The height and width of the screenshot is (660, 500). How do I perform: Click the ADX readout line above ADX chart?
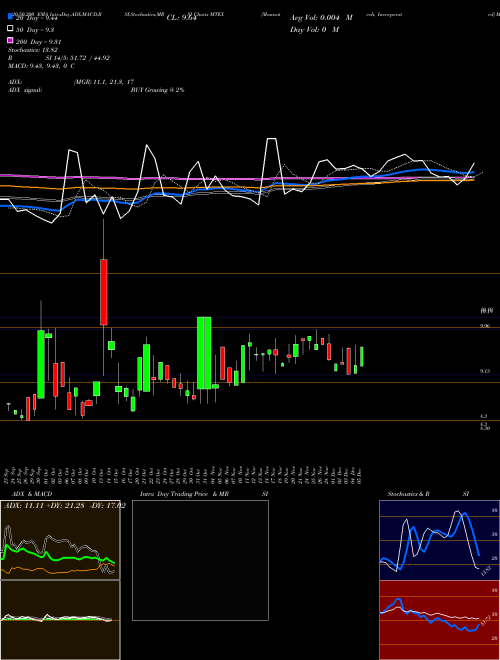tap(65, 505)
